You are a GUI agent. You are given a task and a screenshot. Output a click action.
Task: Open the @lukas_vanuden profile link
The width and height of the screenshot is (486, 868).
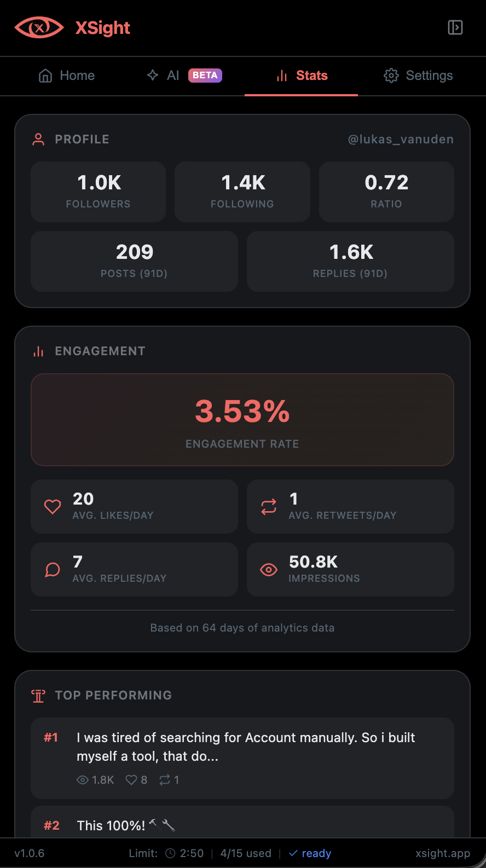tap(401, 139)
